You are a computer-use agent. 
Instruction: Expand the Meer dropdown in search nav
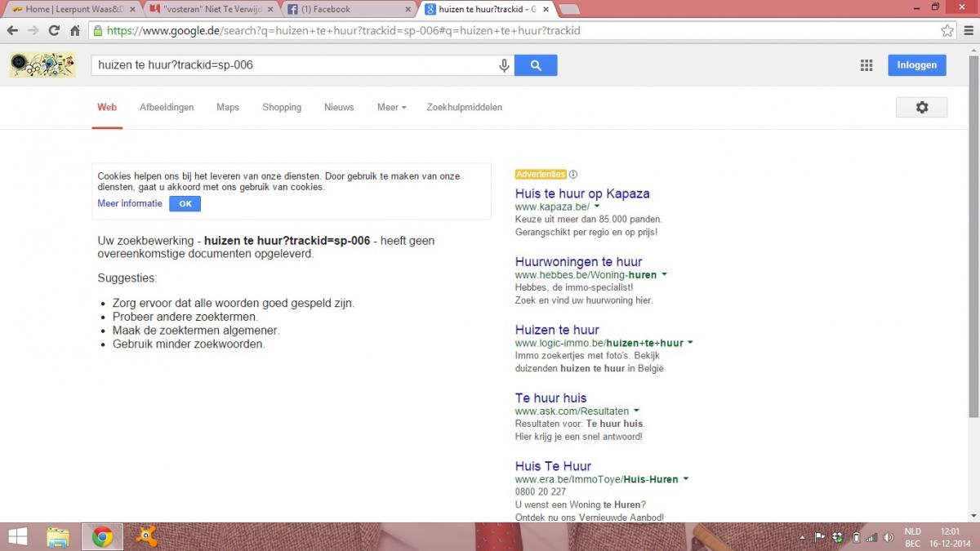point(391,107)
